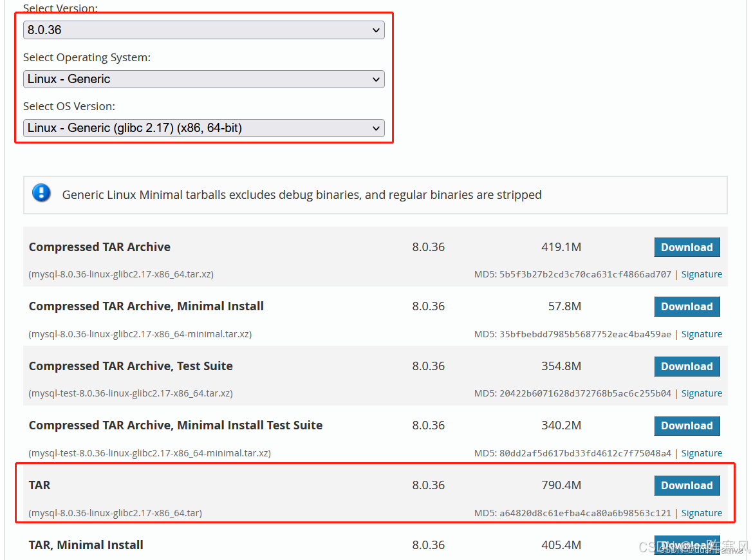Click the 405.4M file size
Image resolution: width=753 pixels, height=560 pixels.
[x=561, y=545]
